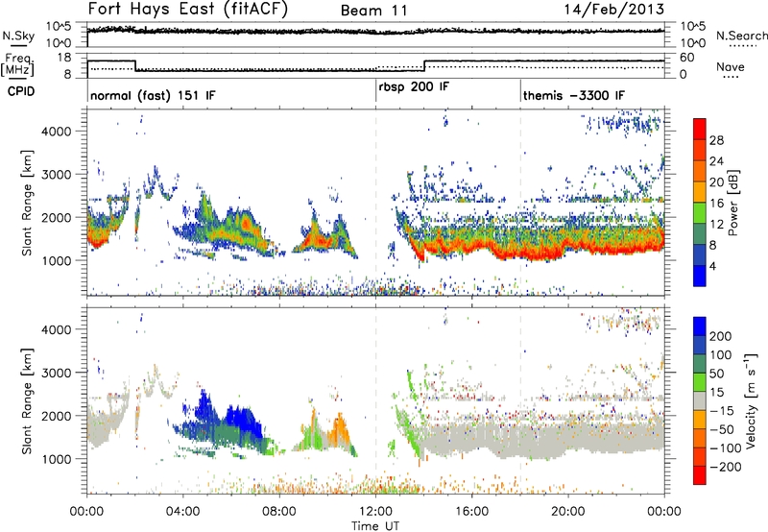Select the 'rbsp 200 IF' CPID entry
This screenshot has height=532, width=768.
click(x=414, y=87)
